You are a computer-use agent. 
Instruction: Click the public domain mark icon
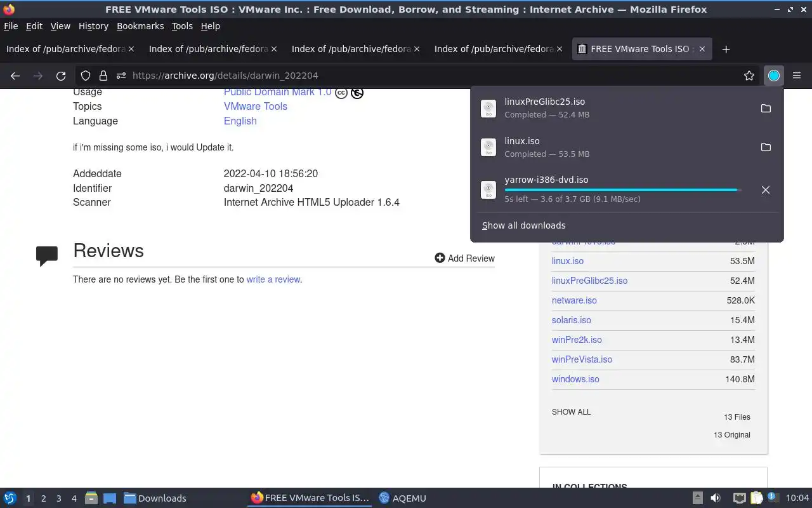click(357, 93)
